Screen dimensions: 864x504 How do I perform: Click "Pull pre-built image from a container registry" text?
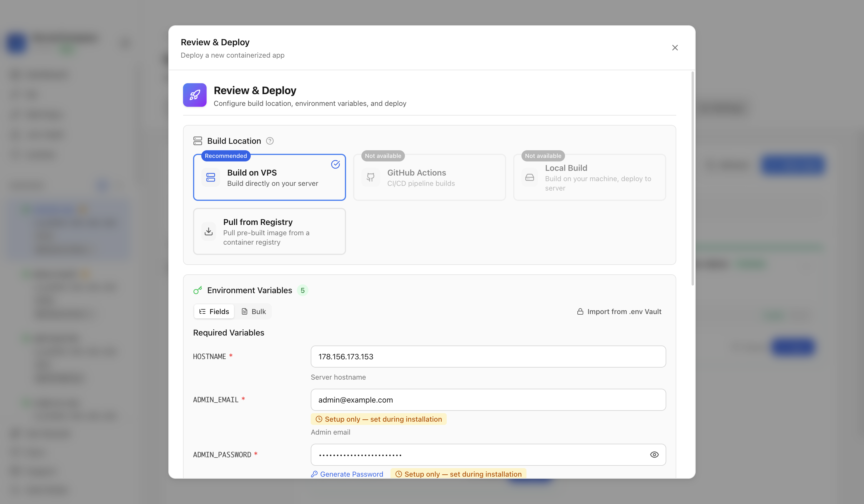266,237
